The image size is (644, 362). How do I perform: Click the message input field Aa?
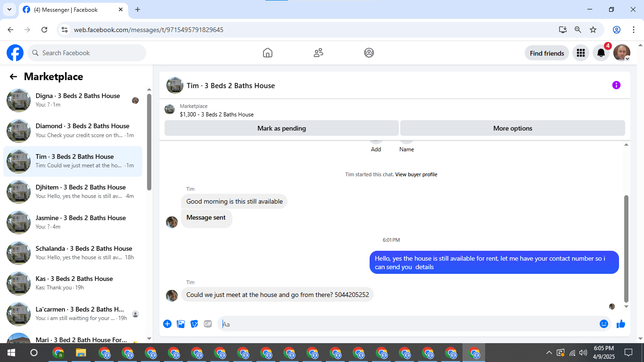(x=408, y=324)
